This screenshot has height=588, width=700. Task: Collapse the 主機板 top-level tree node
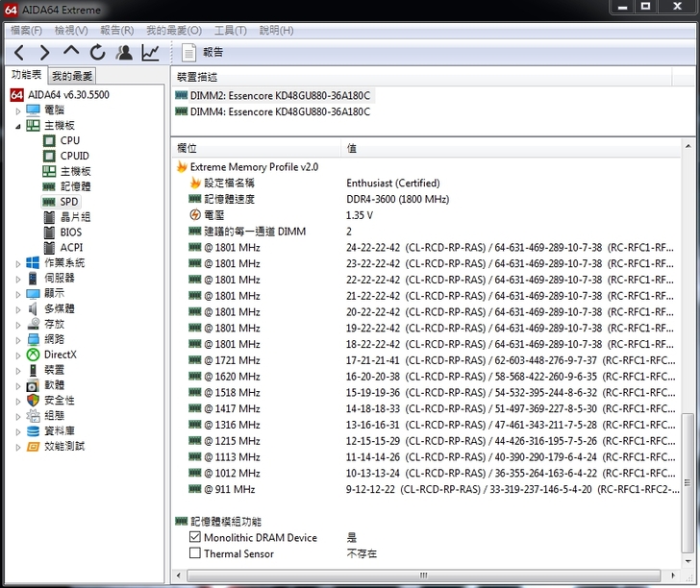tap(18, 127)
